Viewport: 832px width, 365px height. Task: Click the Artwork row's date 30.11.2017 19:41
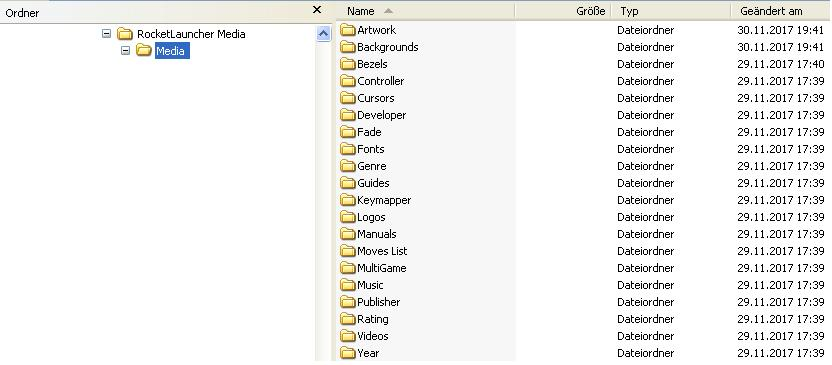[781, 30]
